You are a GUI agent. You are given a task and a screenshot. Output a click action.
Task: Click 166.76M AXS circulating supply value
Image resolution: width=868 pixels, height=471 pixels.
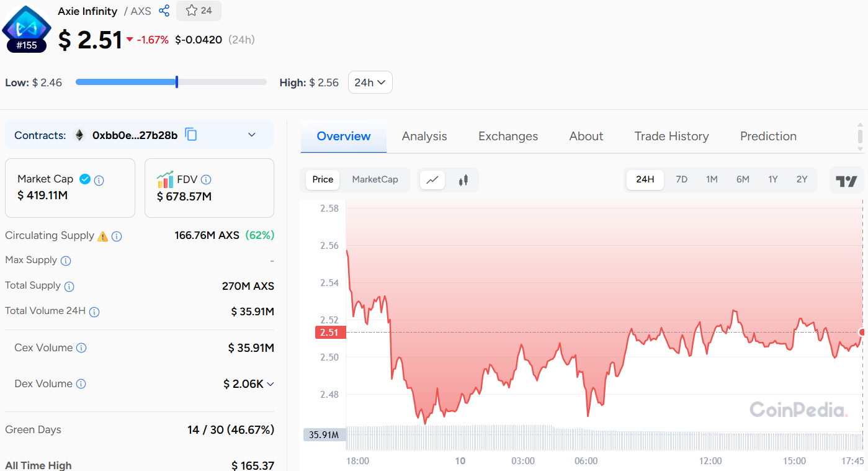tap(207, 235)
